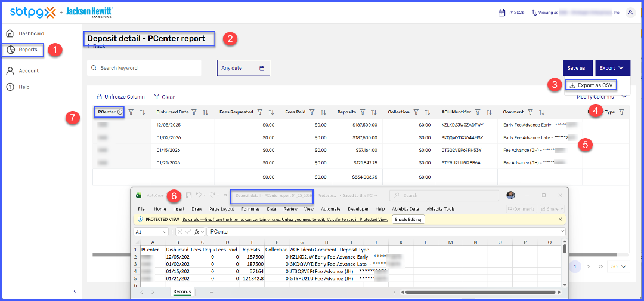Click the PCenter info icon
This screenshot has width=644, height=301.
[x=120, y=112]
